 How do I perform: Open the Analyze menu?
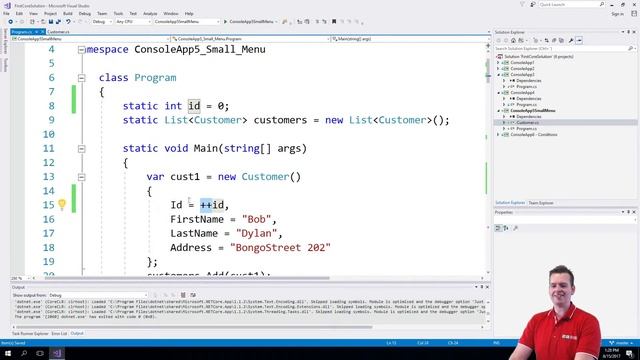click(x=150, y=13)
